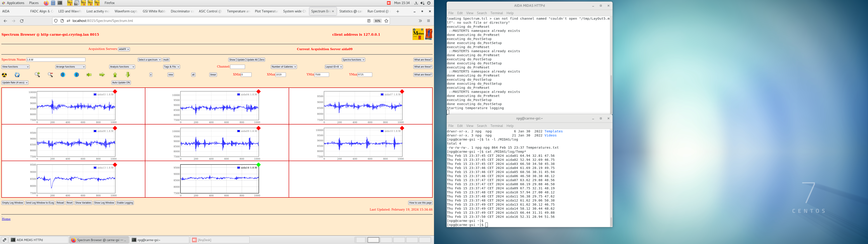Screen dimensions: 868x244
Task: Click the blue refresh spectra icon
Action: click(x=17, y=75)
